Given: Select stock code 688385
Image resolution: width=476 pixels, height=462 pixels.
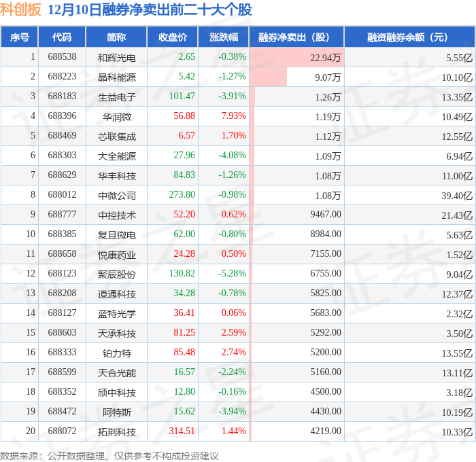Looking at the screenshot, I should pos(62,234).
